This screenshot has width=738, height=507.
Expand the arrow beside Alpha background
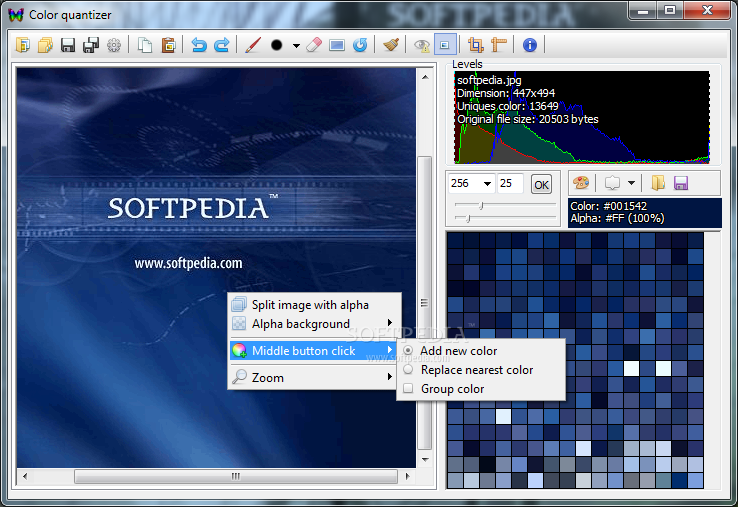pos(390,323)
